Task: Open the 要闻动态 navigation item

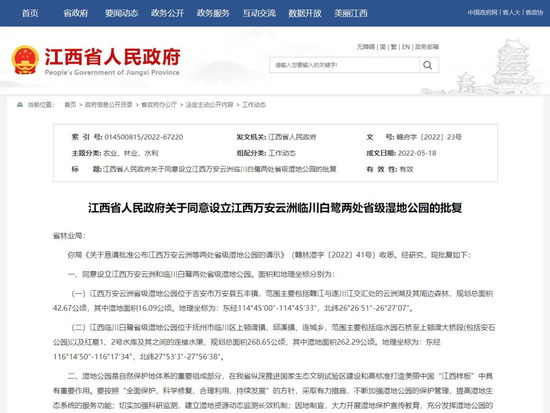Action: 121,13
